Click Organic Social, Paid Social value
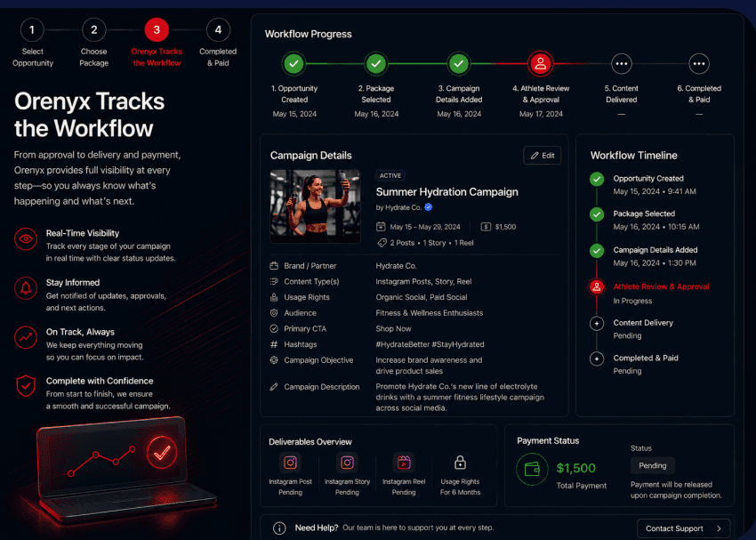Screen dimensions: 756x540 click(x=422, y=297)
